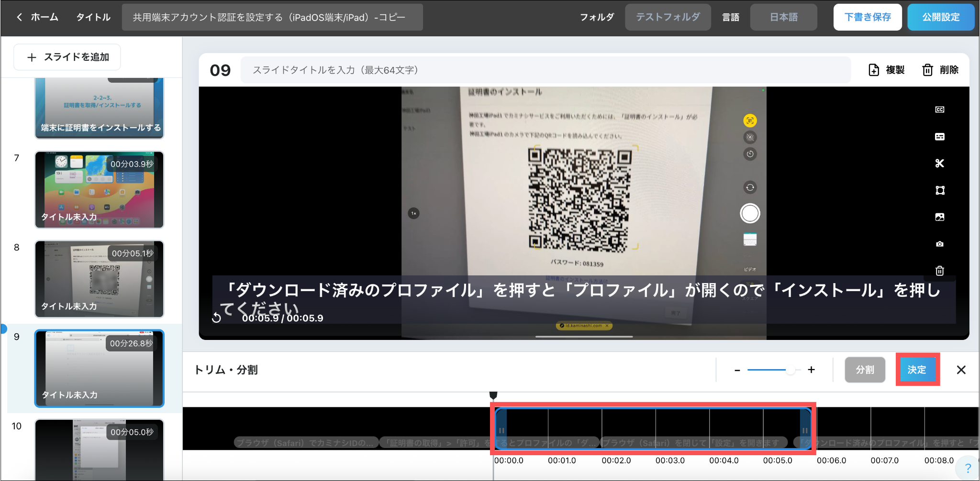
Task: Click the 「証明書の取得」＞「許可」 caption chip
Action: [489, 443]
